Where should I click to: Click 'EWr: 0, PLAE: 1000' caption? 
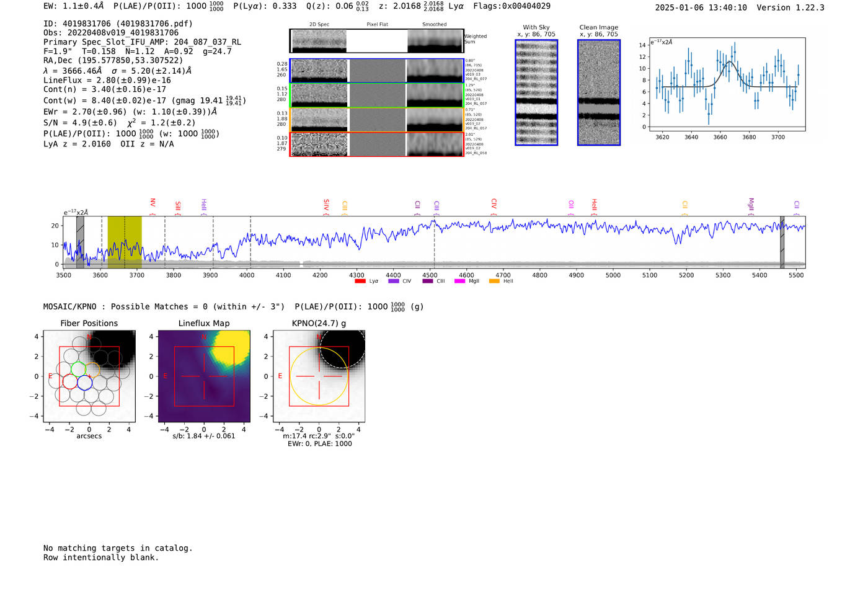pos(319,443)
